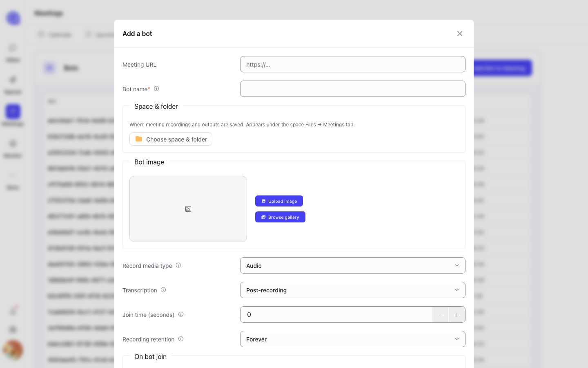Click Recording retention info icon
Screen dimensions: 588x368
(181, 339)
